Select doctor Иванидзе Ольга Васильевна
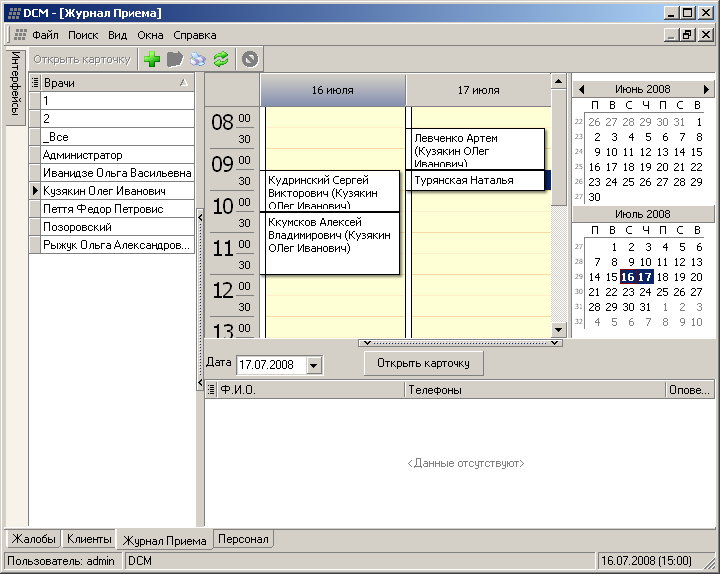The height and width of the screenshot is (574, 720). 118,173
